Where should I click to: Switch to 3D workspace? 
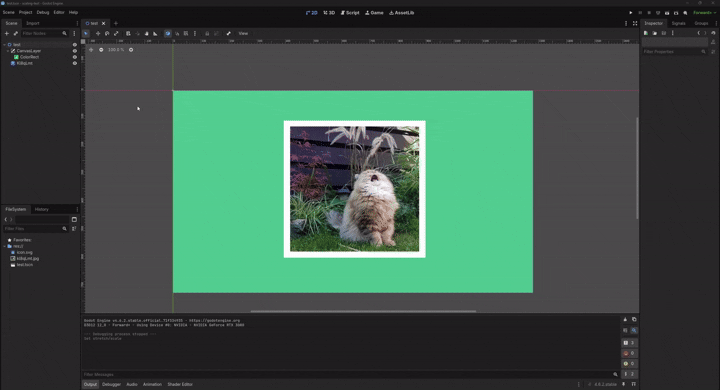(329, 13)
